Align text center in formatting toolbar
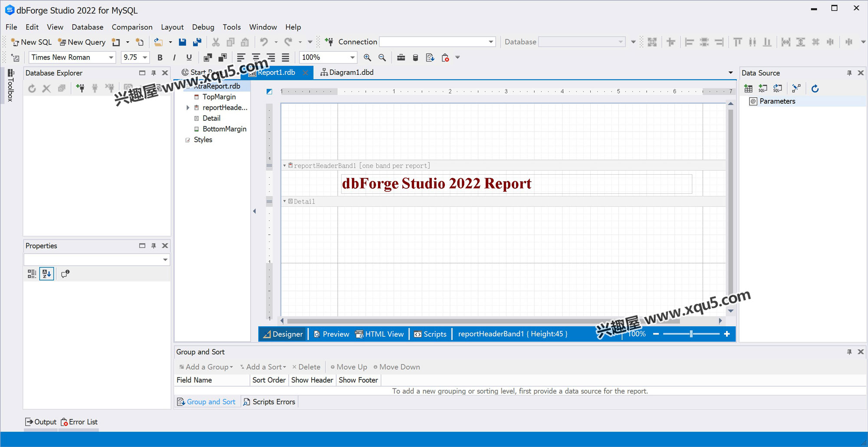The width and height of the screenshot is (868, 447). [256, 57]
